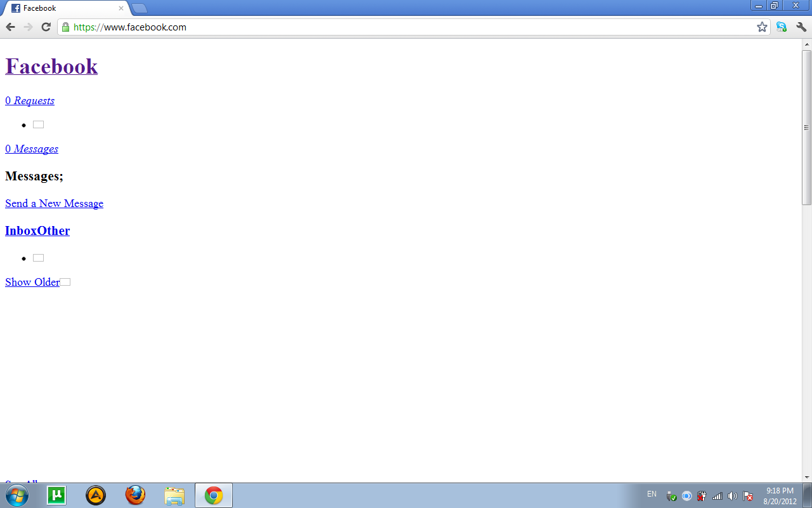Open the volume speaker control
Screen dimensions: 812x508
pos(733,496)
